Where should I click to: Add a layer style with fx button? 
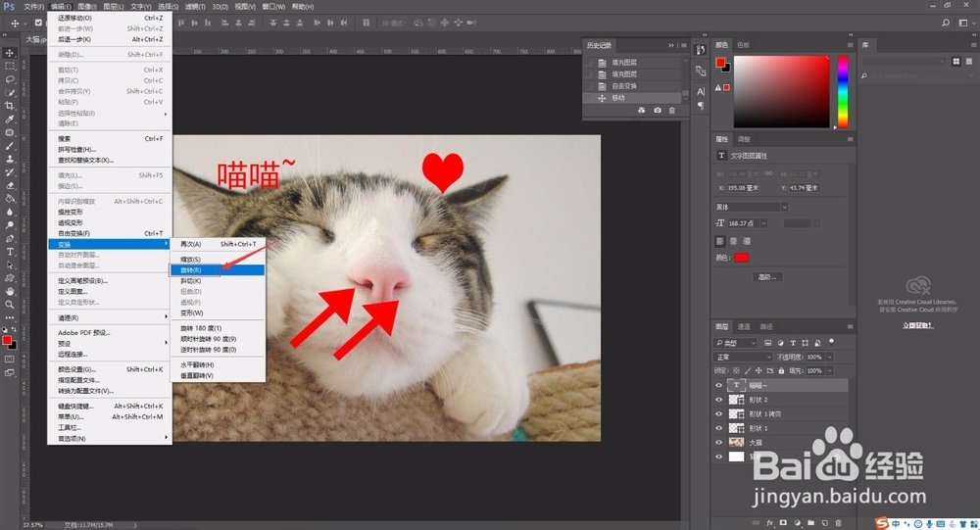tap(770, 522)
